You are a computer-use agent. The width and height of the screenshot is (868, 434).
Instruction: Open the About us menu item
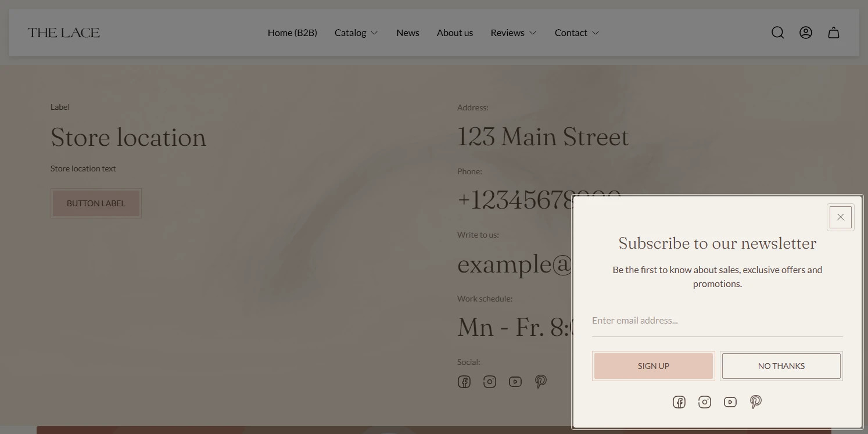(455, 33)
